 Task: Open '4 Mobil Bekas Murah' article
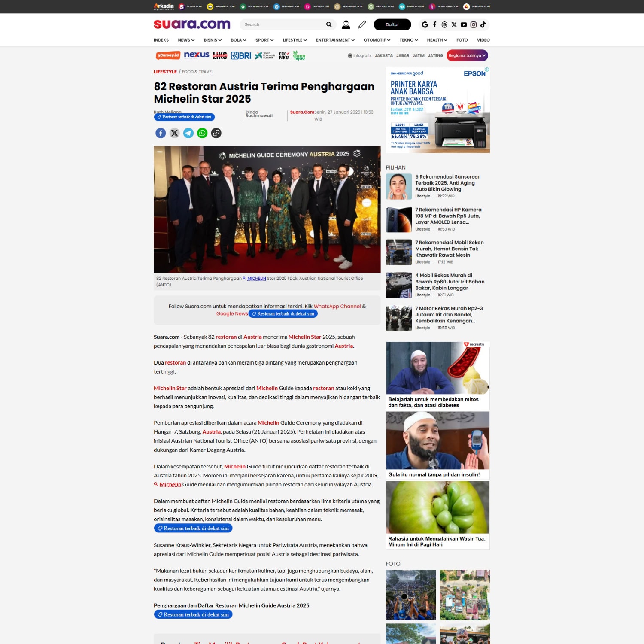(x=450, y=282)
